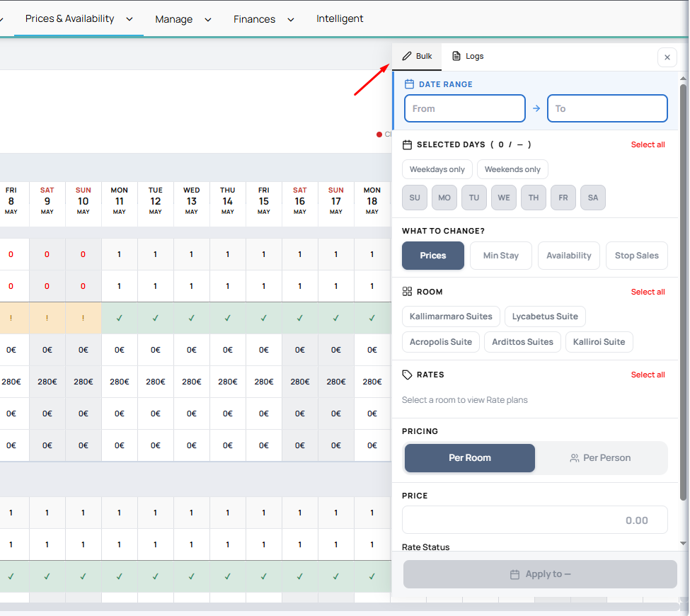Toggle the SU day chip

415,198
